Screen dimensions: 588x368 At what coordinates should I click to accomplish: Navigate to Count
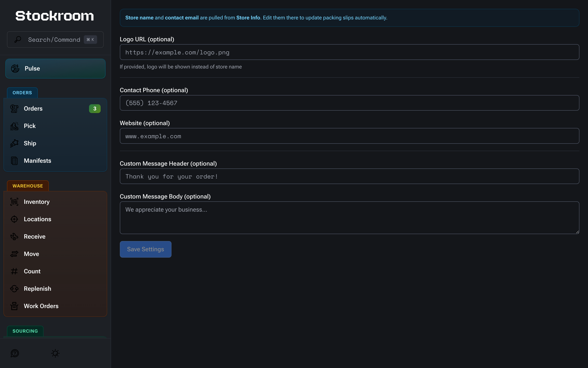(x=55, y=271)
